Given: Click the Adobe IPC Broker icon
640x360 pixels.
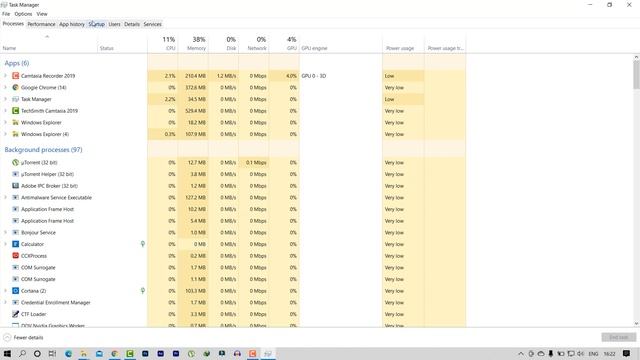Looking at the screenshot, I should tap(16, 186).
